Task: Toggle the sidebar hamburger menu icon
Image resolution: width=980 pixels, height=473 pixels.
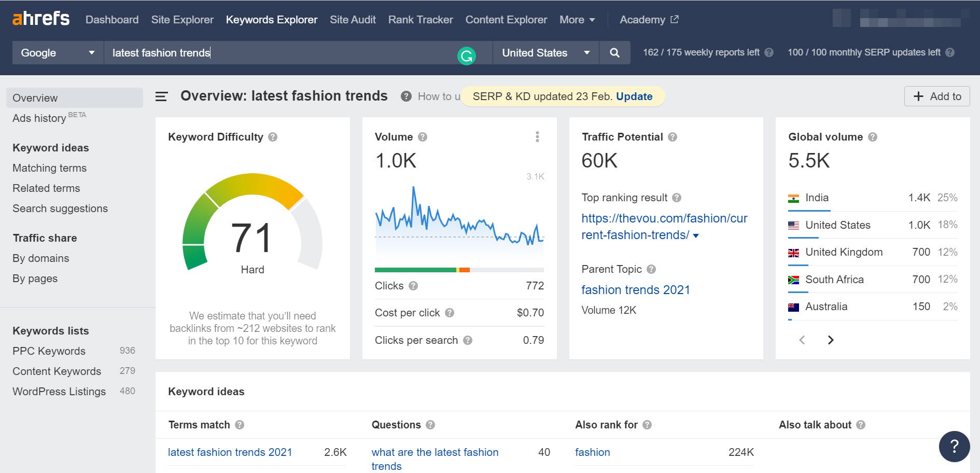Action: pyautogui.click(x=162, y=96)
